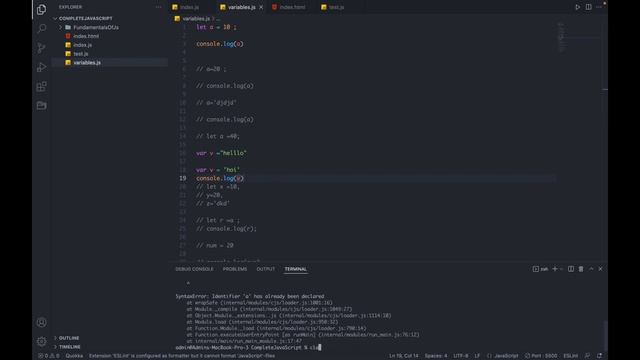Maximize the panel with chevron up
The height and width of the screenshot is (360, 640).
pos(591,269)
